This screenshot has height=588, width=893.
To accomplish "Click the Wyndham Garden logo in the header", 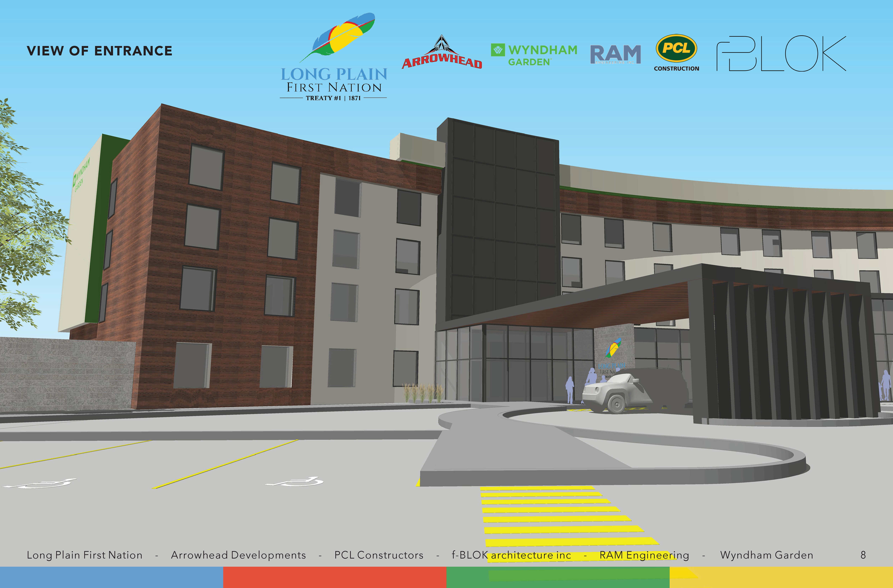I will click(x=534, y=55).
